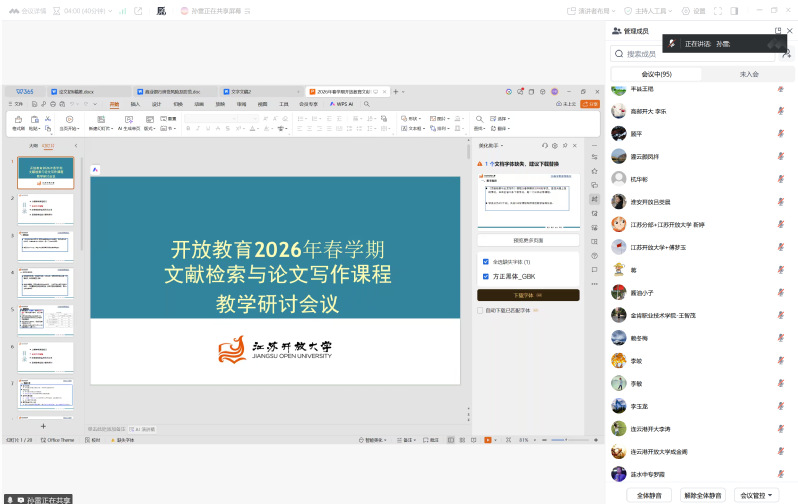Screen dimensions: 798x504
Task: Enable the 自动下载已匹配字体 checkbox
Action: click(480, 311)
